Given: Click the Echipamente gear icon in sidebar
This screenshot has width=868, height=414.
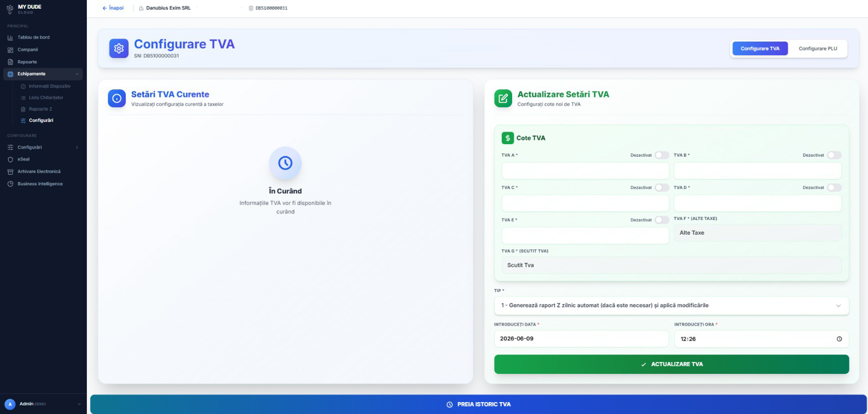Looking at the screenshot, I should 10,74.
